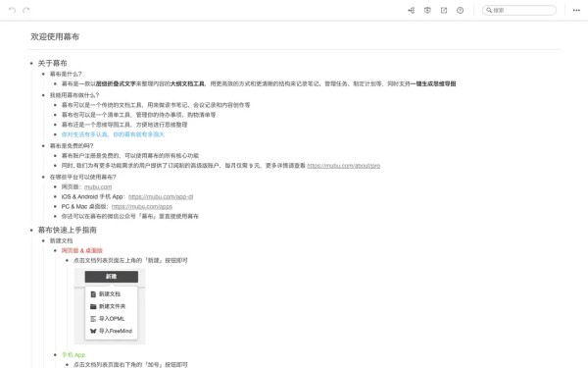This screenshot has height=368, width=588.
Task: Click the heading text 幕布快速上手指南
Action: (67, 230)
